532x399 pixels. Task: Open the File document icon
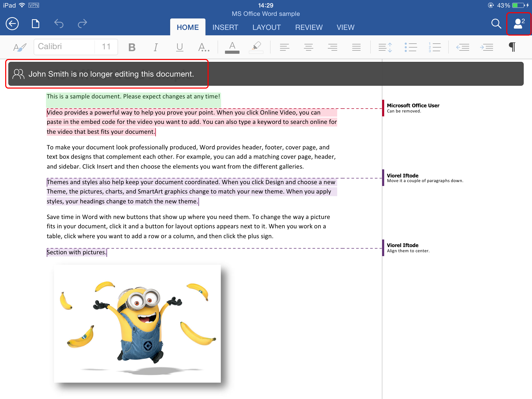pos(36,24)
